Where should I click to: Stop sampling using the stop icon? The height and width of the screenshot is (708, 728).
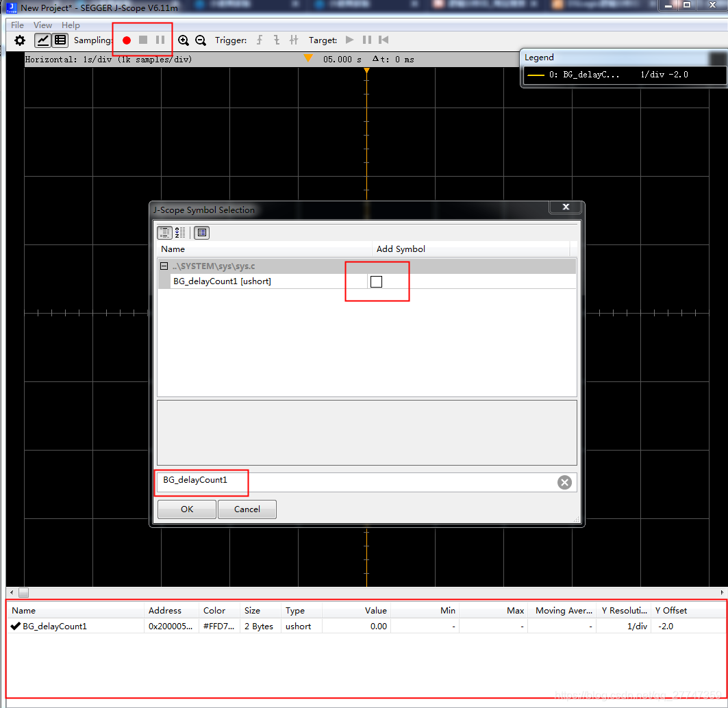tap(142, 40)
